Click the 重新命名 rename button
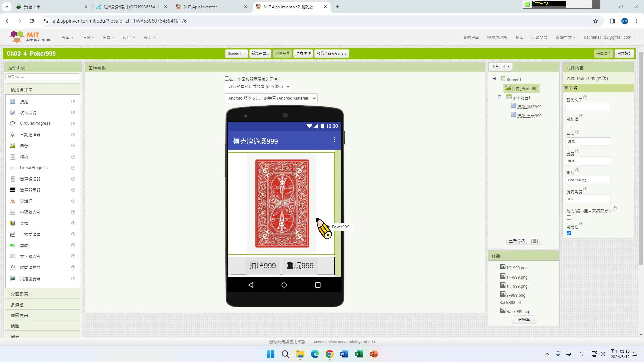Image resolution: width=644 pixels, height=362 pixels. pyautogui.click(x=517, y=241)
